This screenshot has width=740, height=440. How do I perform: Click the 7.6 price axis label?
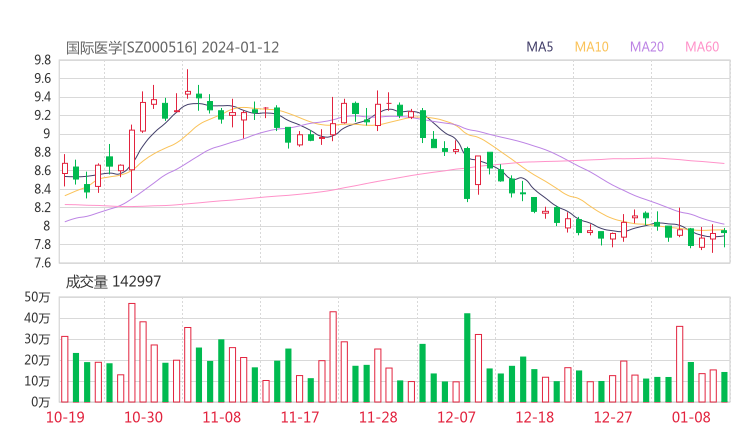[x=42, y=263]
